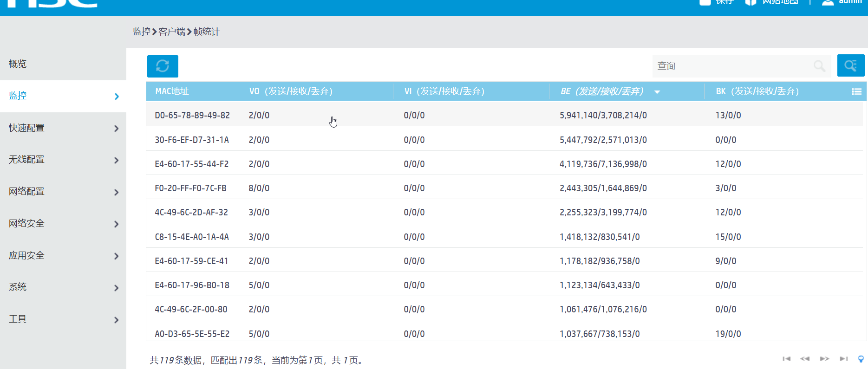Click 客户端 in the breadcrumb
This screenshot has width=868, height=369.
[x=172, y=32]
